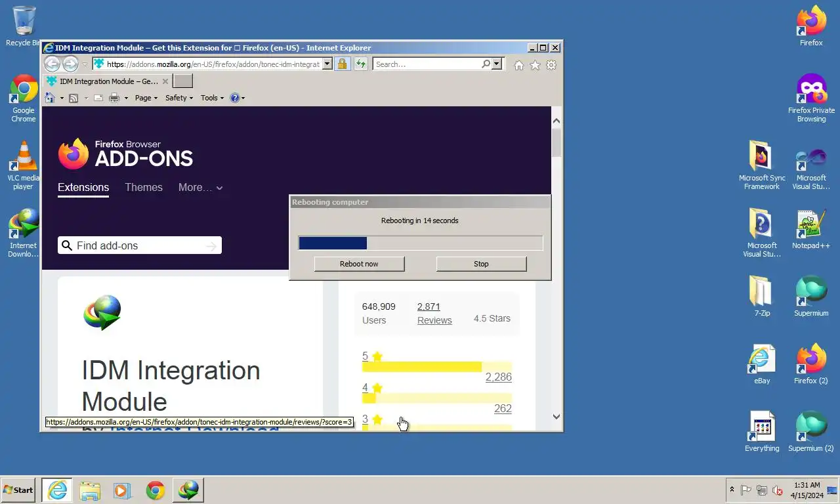Open Notepad++ desktop shortcut
The width and height of the screenshot is (840, 504).
(x=811, y=230)
